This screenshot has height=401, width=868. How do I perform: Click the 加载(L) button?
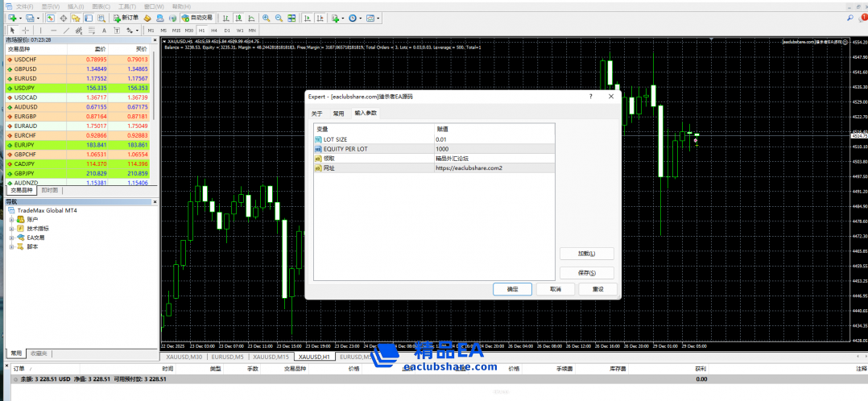(586, 253)
